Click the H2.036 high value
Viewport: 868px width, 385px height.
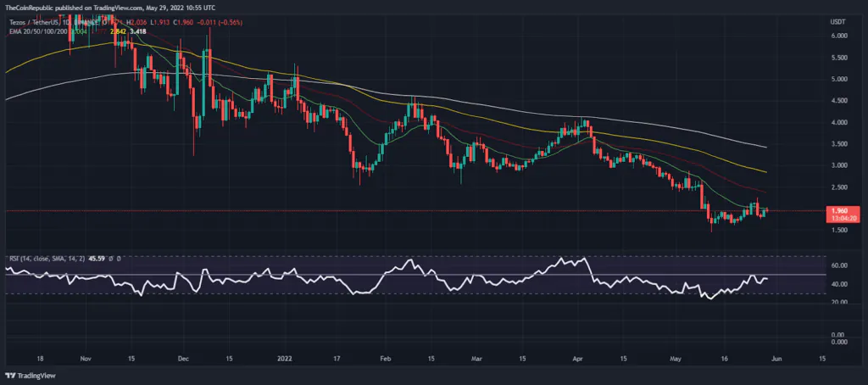(x=136, y=22)
